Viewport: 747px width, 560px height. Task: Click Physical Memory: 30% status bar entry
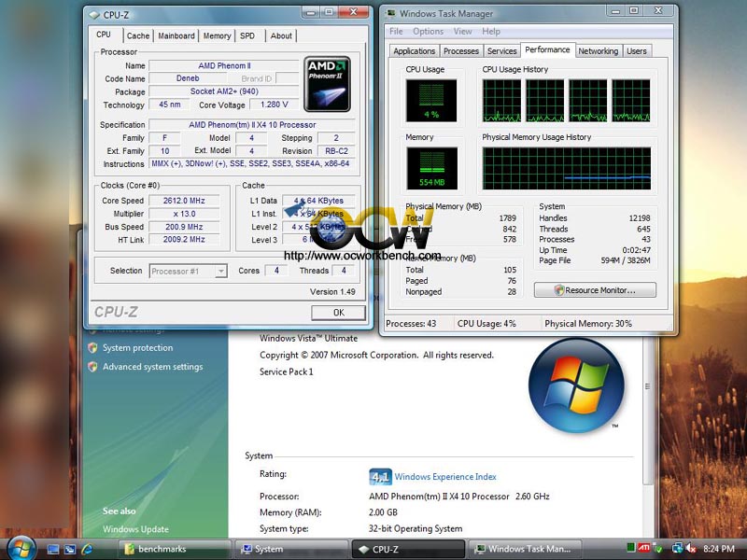(x=588, y=323)
